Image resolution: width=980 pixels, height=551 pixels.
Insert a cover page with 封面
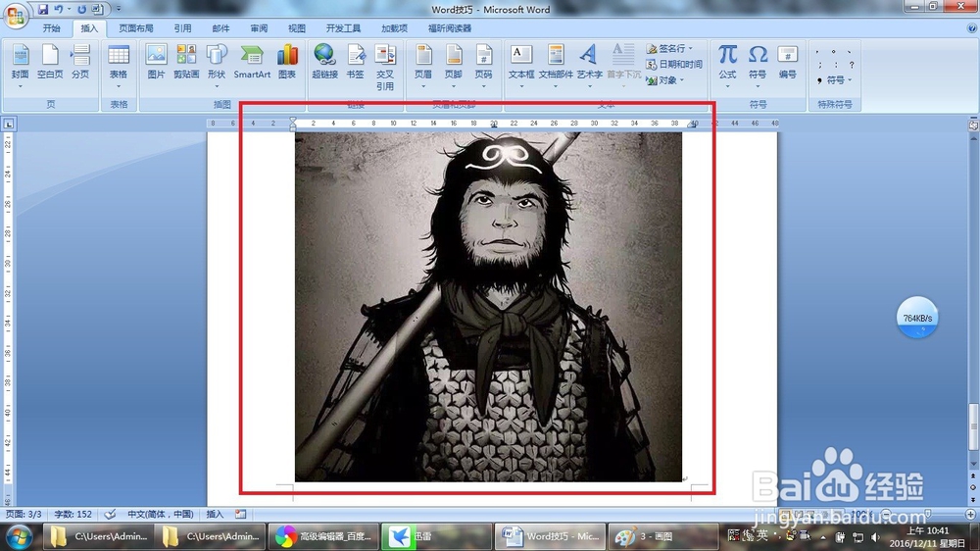[20, 67]
